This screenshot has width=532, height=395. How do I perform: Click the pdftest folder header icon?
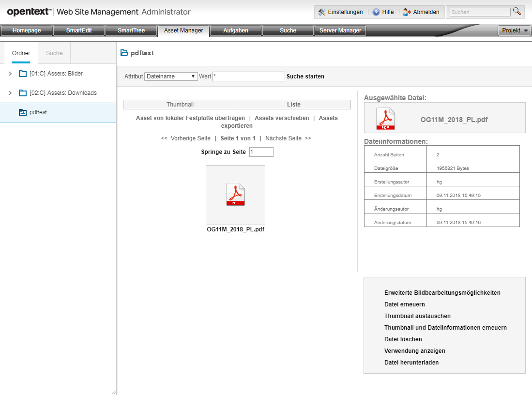tap(124, 53)
